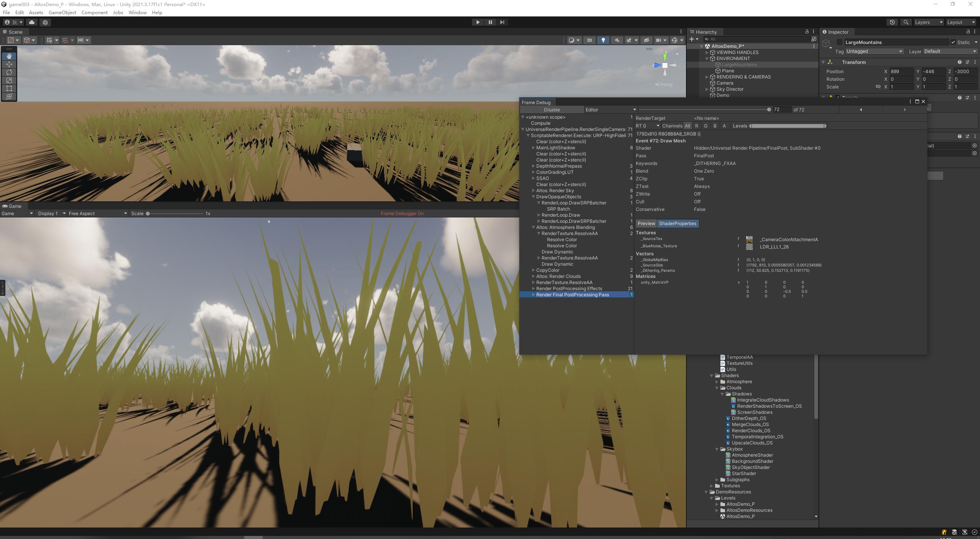980x539 pixels.
Task: Select the Rect transform tool
Action: pyautogui.click(x=9, y=88)
